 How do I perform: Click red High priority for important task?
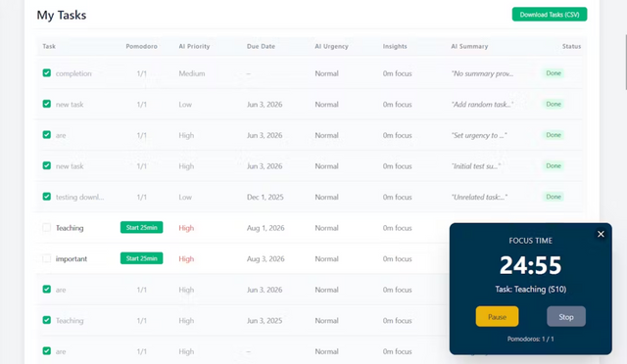point(186,259)
